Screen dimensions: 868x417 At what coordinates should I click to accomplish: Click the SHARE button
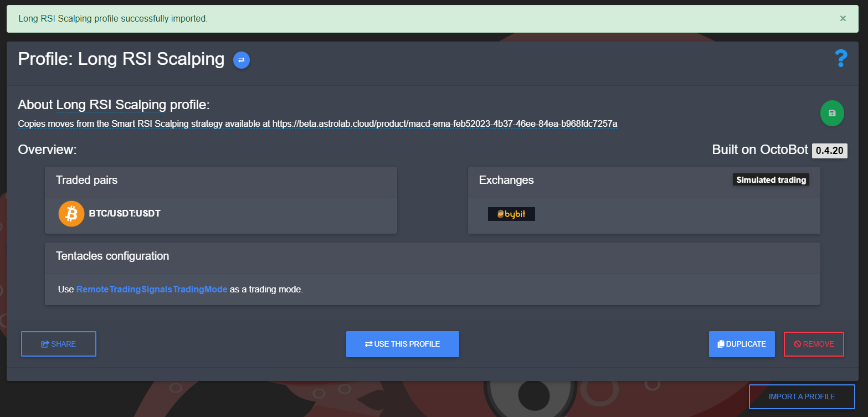pyautogui.click(x=59, y=344)
